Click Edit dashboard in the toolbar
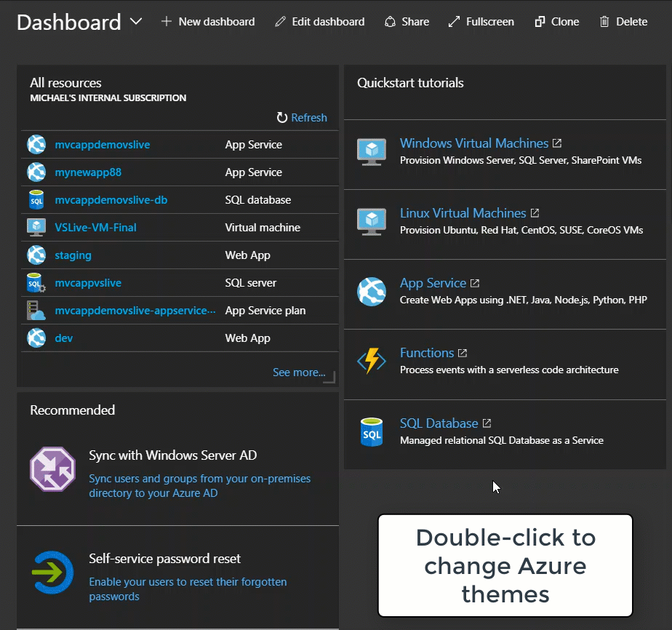 (320, 22)
